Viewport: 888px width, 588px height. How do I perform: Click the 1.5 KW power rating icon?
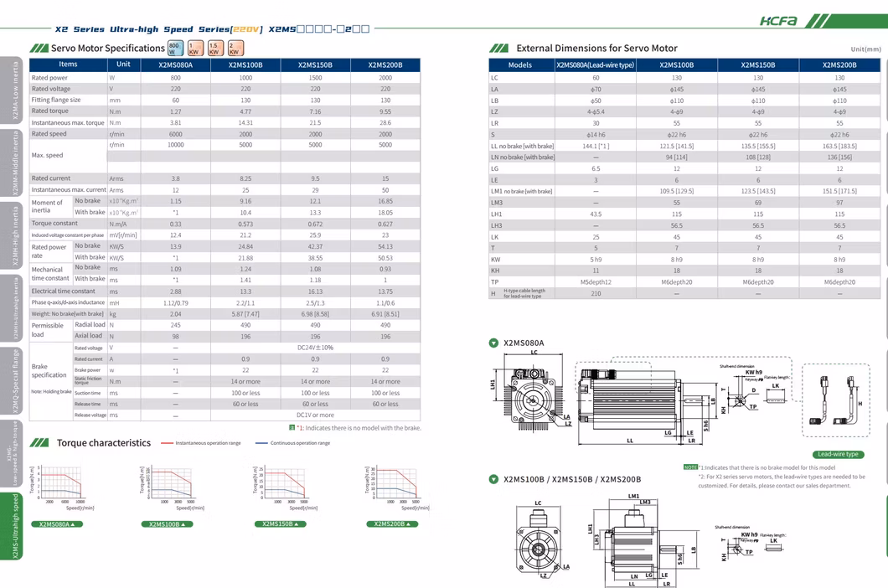[x=215, y=48]
